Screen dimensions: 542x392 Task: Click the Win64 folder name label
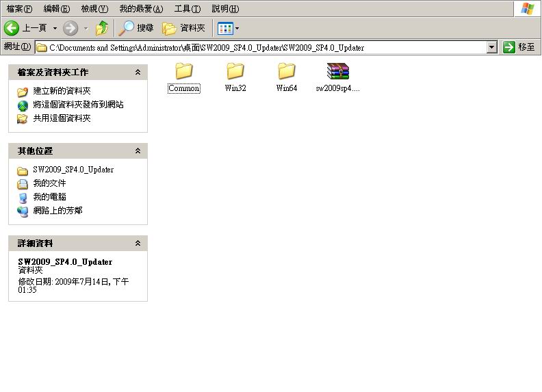(287, 88)
